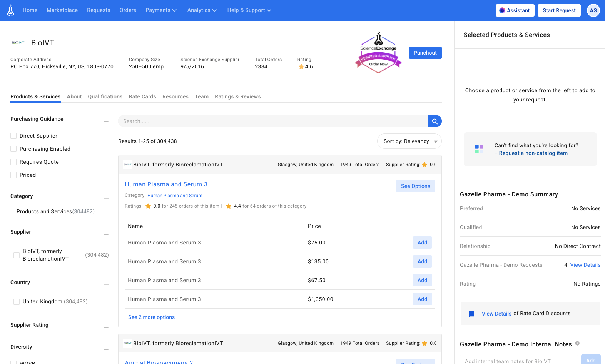Image resolution: width=605 pixels, height=364 pixels.
Task: Switch to the Resources tab
Action: (175, 96)
